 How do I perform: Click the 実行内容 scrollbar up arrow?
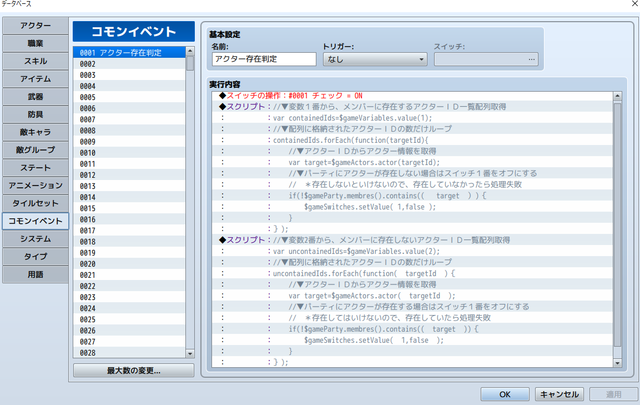(617, 96)
